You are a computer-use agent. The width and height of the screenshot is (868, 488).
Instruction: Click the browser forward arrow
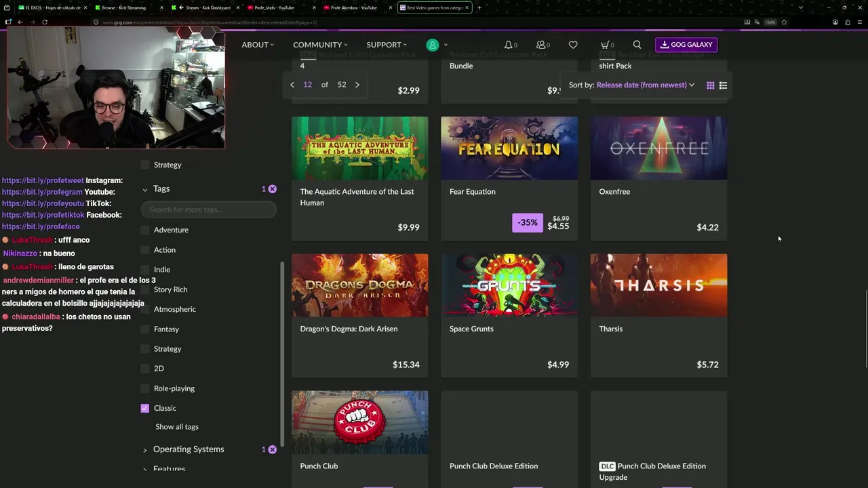pos(32,22)
